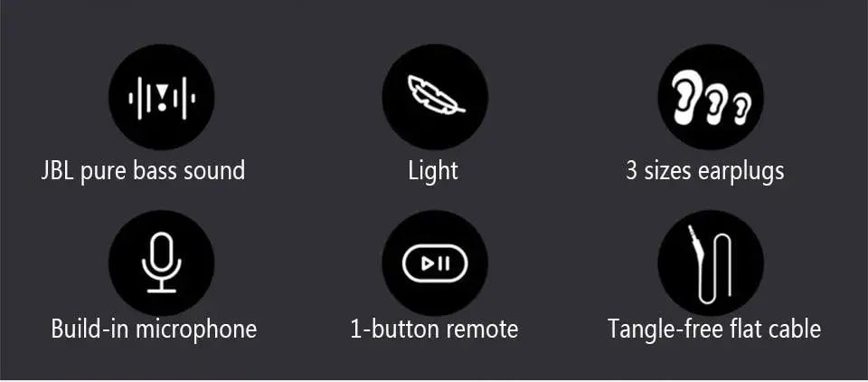
Task: Click the middle-sized ear in earplugs icon
Action: [x=717, y=104]
